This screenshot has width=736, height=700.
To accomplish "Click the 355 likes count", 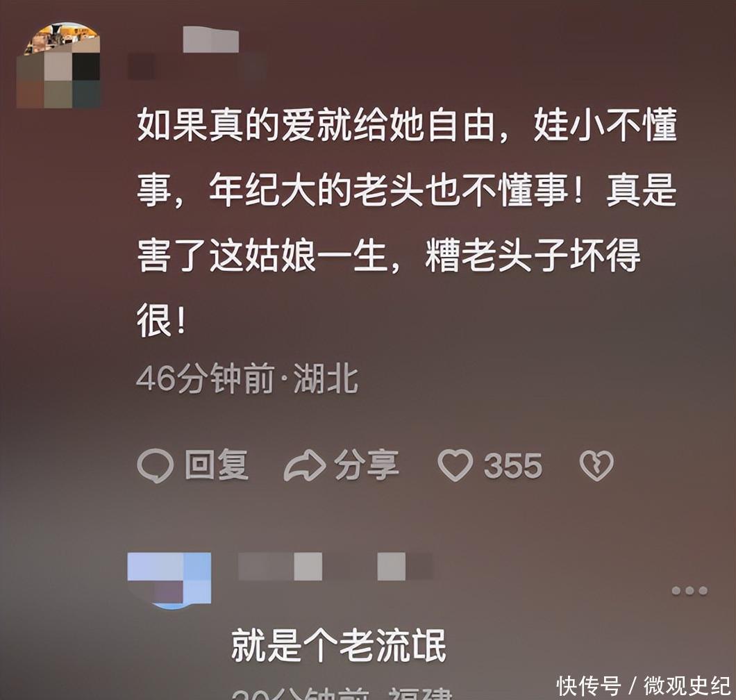I will point(512,466).
